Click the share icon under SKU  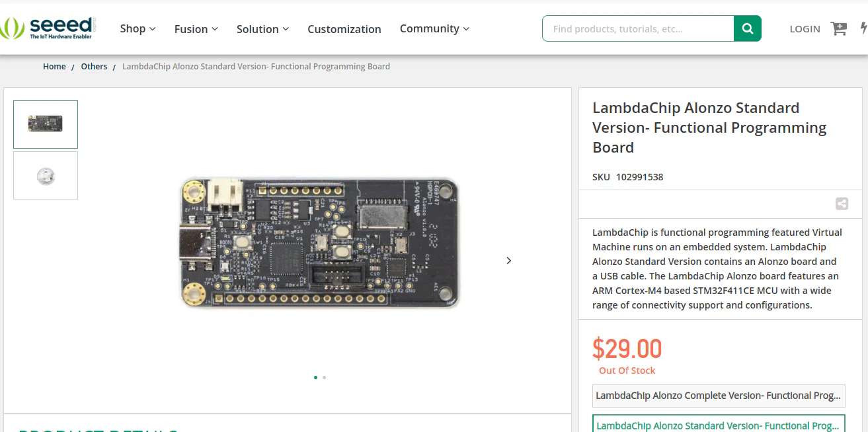(842, 204)
